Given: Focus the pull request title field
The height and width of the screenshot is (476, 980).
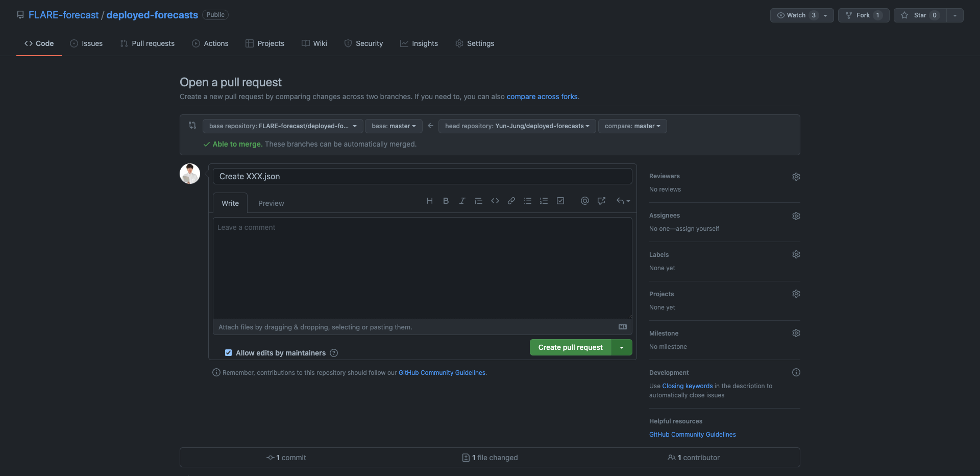Looking at the screenshot, I should pos(423,176).
